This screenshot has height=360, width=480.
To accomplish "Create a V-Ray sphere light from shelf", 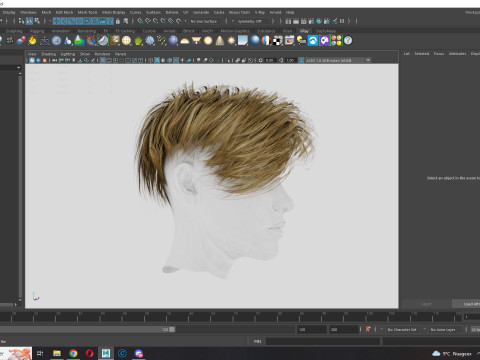I will coord(208,41).
